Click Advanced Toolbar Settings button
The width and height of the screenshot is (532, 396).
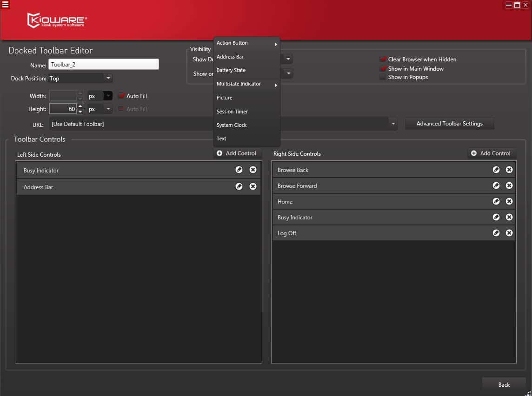[449, 124]
